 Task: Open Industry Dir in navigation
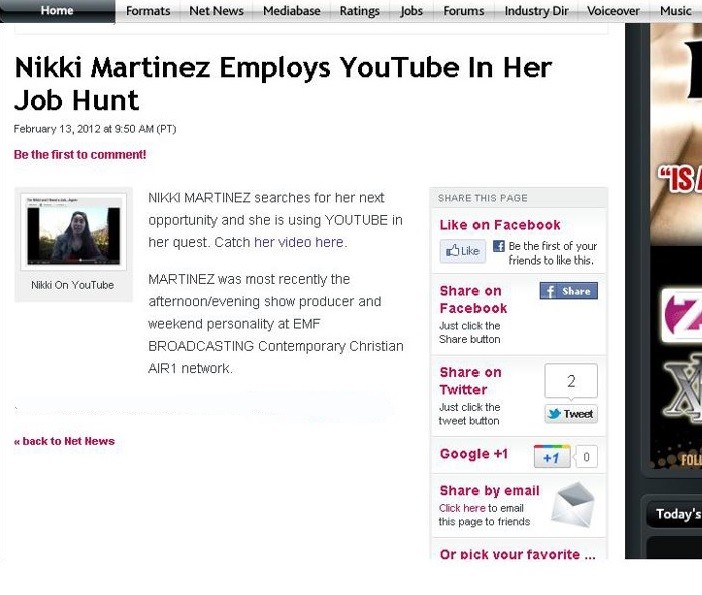[x=536, y=11]
